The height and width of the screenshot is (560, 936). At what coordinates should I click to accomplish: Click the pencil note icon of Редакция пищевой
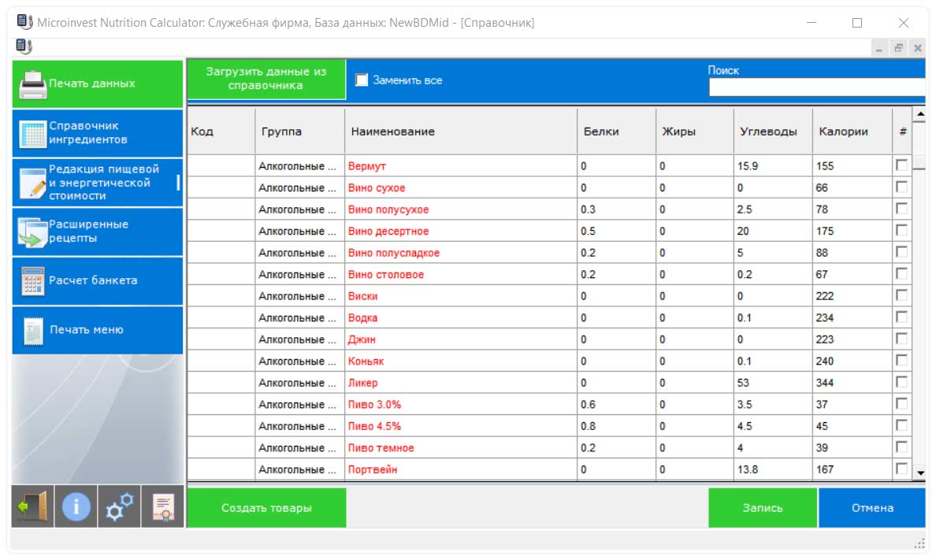33,183
